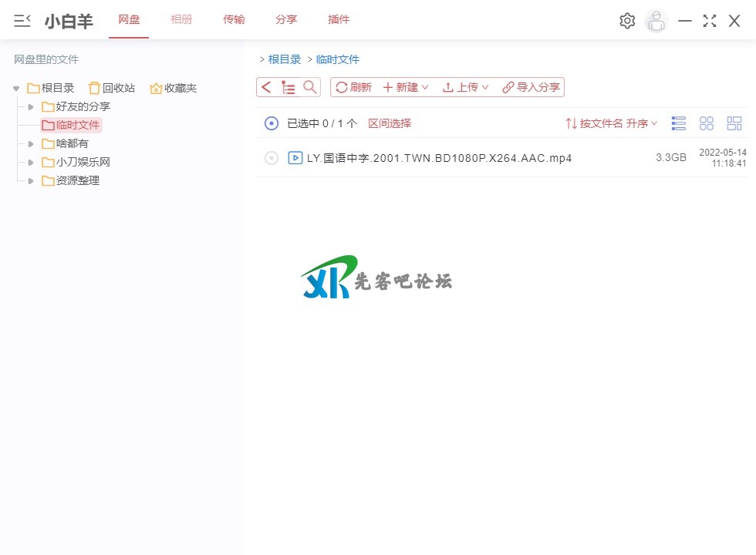Switch to large grid view
Screen dimensions: 756x555
[x=707, y=123]
